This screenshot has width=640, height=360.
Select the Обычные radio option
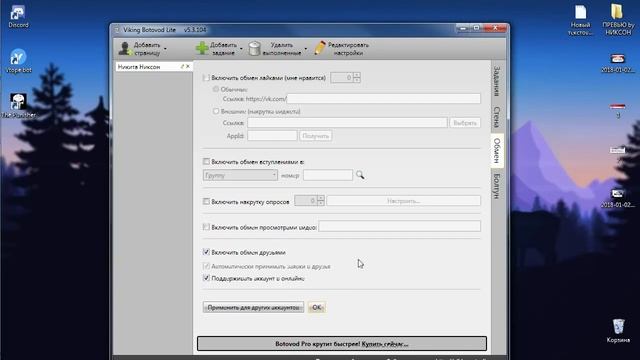coord(216,89)
